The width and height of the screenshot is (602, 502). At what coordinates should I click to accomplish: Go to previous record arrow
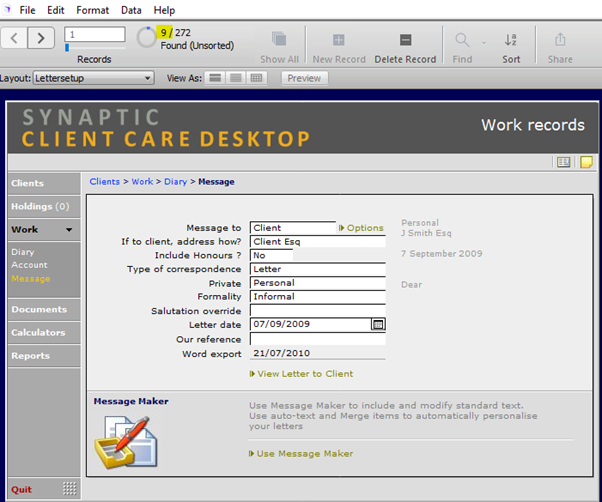[x=14, y=38]
